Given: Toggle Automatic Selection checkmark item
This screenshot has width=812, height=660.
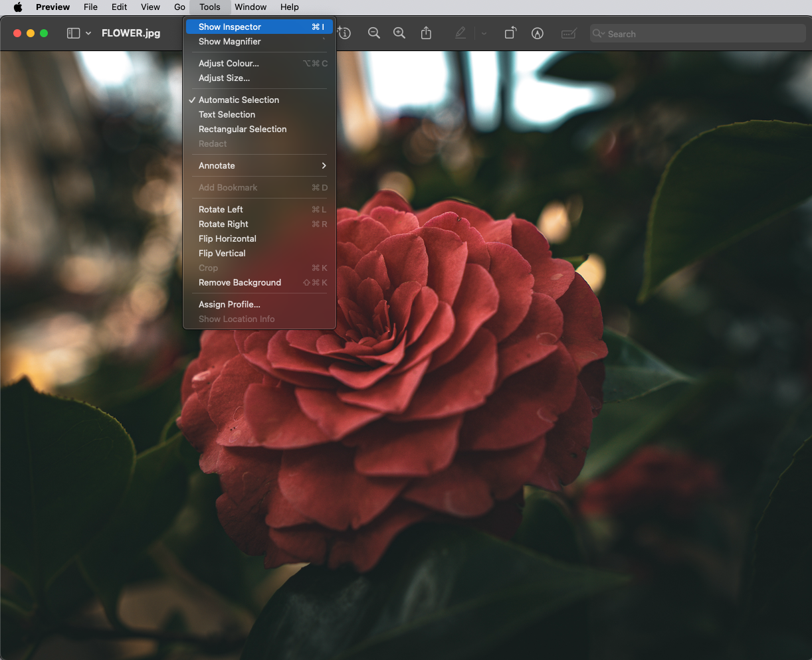Looking at the screenshot, I should pos(239,100).
